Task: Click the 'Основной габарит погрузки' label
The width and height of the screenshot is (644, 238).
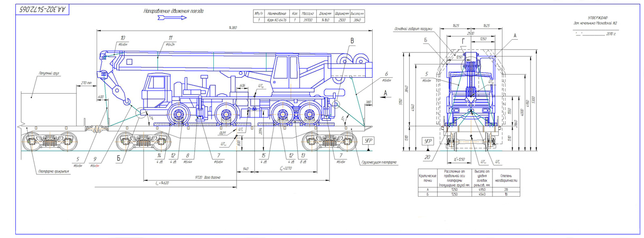Action: pos(413,29)
